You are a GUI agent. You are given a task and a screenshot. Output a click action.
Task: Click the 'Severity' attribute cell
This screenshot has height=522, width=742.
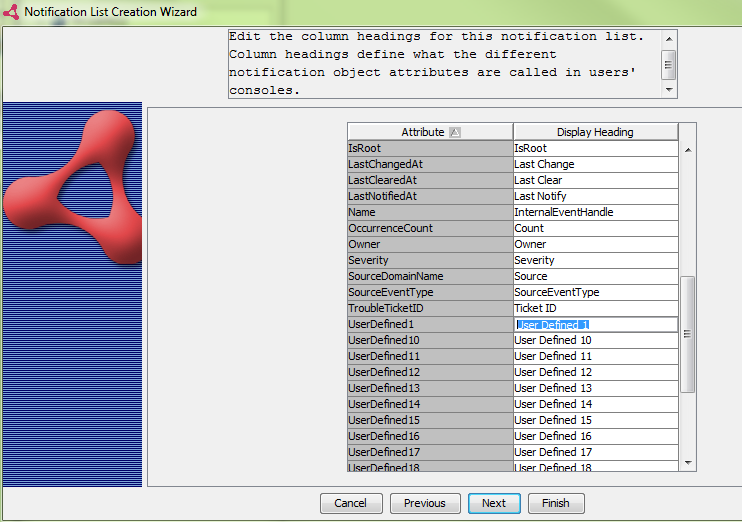click(430, 260)
